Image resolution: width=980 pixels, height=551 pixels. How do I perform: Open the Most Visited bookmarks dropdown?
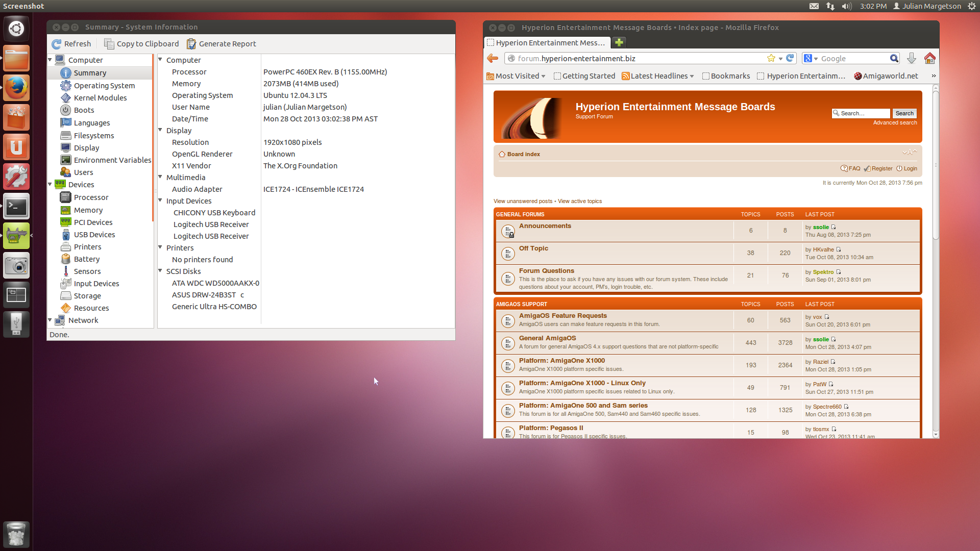pyautogui.click(x=517, y=76)
